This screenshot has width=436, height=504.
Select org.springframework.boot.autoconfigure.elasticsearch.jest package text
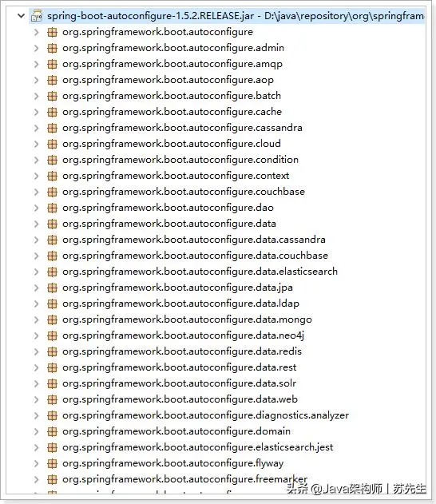pos(198,447)
